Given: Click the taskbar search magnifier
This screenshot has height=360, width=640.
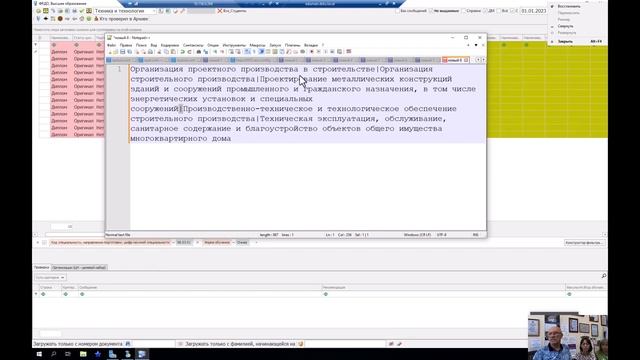Looking at the screenshot, I should 53,354.
